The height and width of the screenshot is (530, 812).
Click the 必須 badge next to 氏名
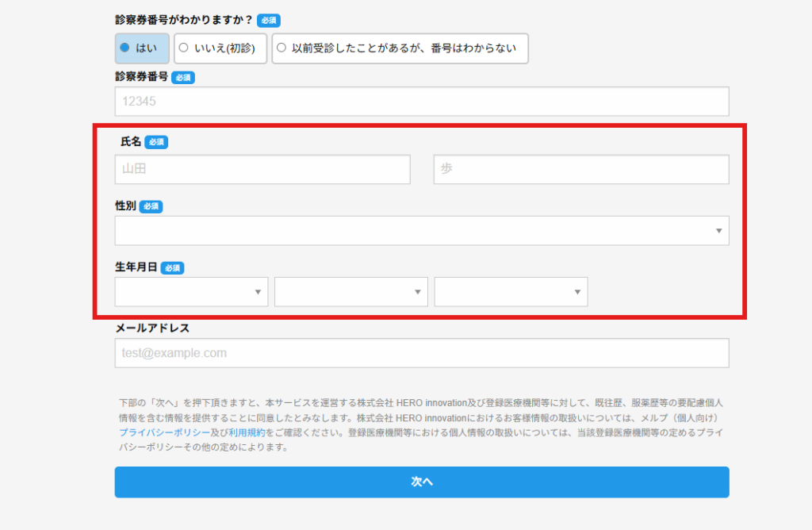point(156,142)
